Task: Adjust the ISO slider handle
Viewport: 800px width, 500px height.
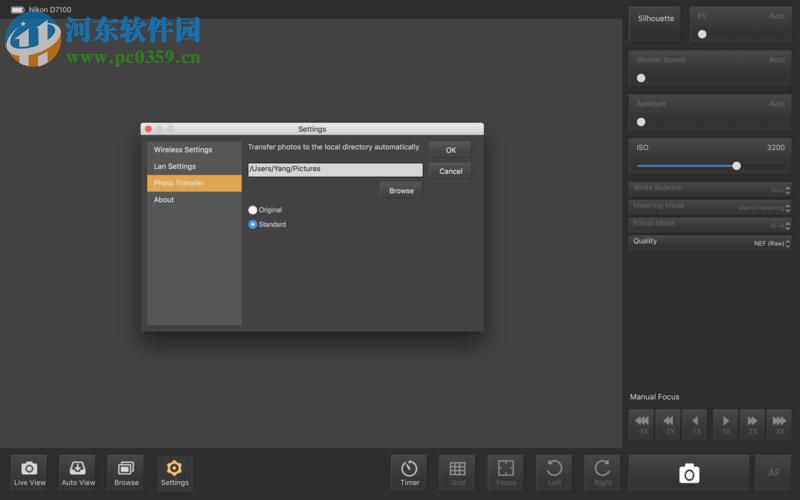Action: point(736,166)
